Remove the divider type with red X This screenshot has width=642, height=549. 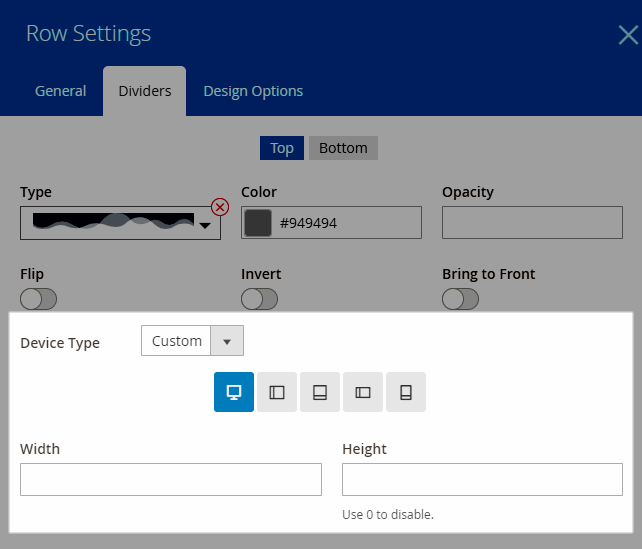[x=220, y=207]
